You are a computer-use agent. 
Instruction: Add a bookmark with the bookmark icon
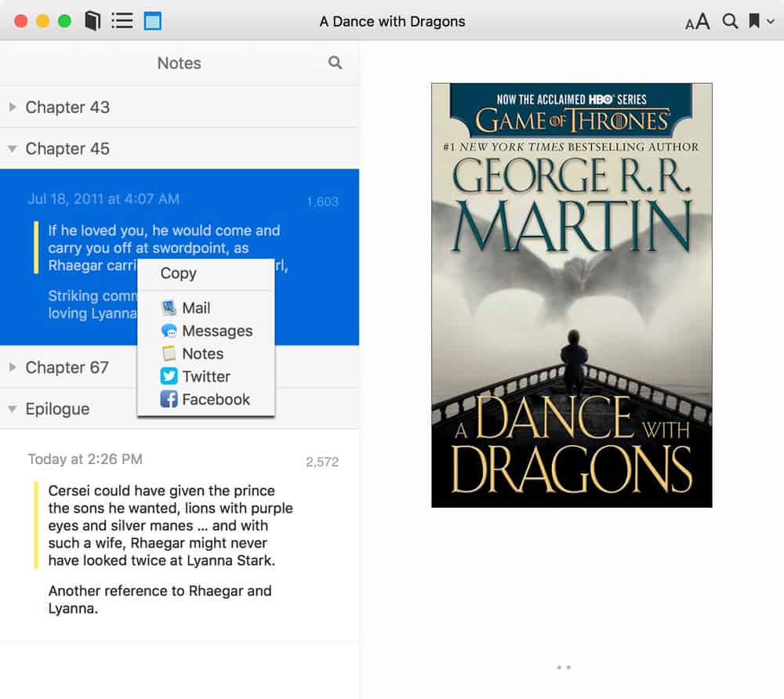pos(754,21)
